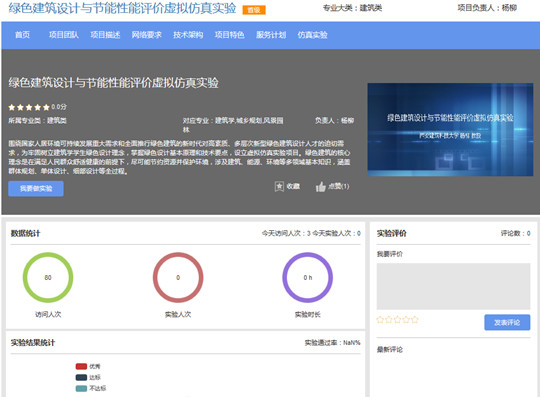540x397 pixels.
Task: Toggle the red 优秀 legend swatch
Action: pyautogui.click(x=81, y=366)
